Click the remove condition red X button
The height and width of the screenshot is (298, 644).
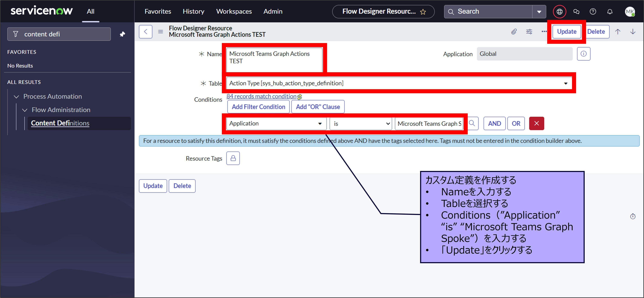click(x=536, y=123)
